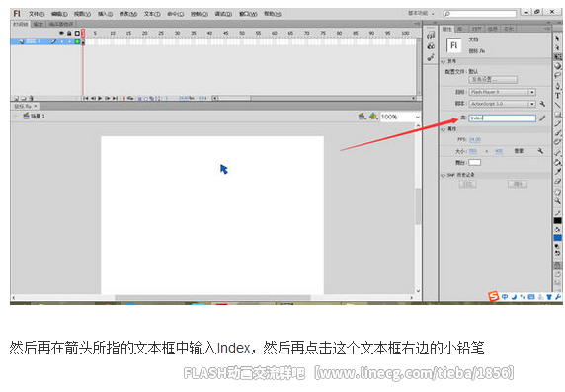This screenshot has height=392, width=565.
Task: Select the arrow Selection tool
Action: coord(557,39)
